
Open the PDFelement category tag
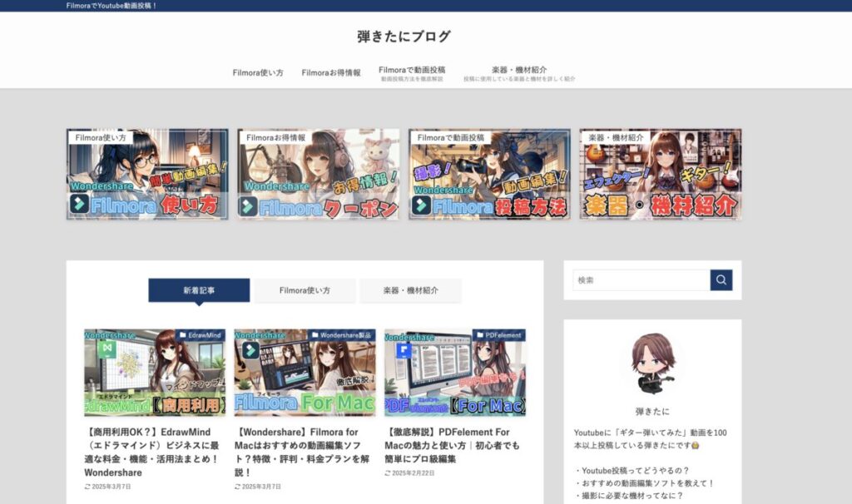pyautogui.click(x=499, y=335)
